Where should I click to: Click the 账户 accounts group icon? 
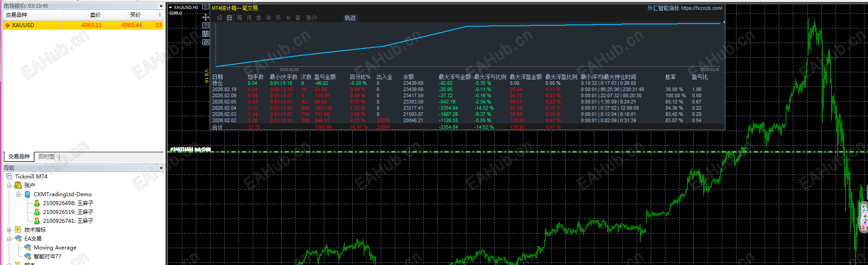coord(18,186)
